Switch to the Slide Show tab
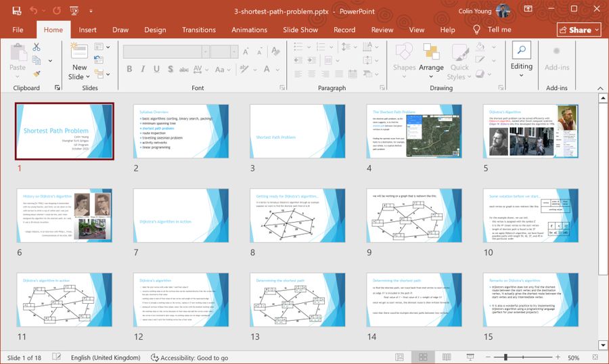The height and width of the screenshot is (364, 609). click(x=300, y=30)
